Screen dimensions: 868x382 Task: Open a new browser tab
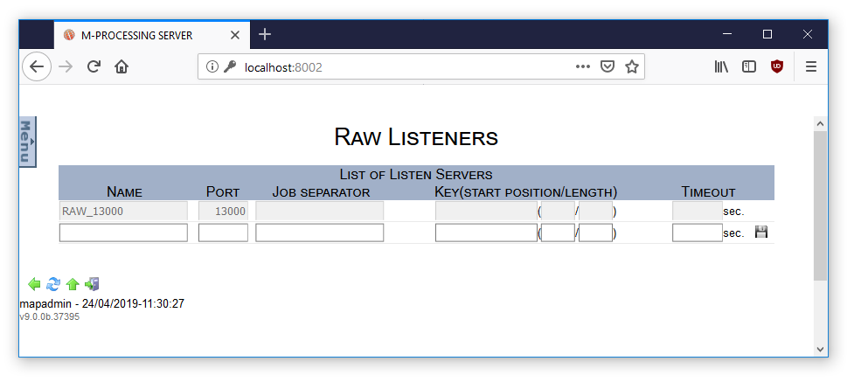tap(265, 35)
